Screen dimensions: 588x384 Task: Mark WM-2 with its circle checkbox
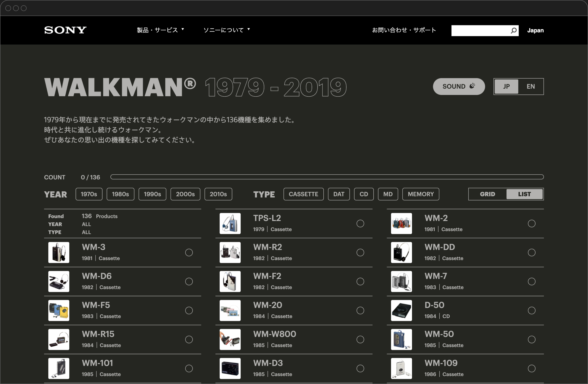point(531,224)
